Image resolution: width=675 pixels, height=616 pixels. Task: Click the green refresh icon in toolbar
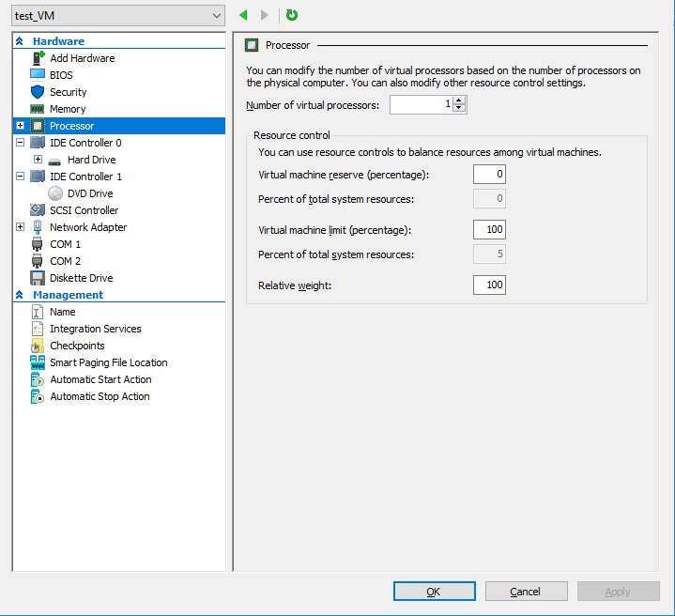[x=292, y=15]
